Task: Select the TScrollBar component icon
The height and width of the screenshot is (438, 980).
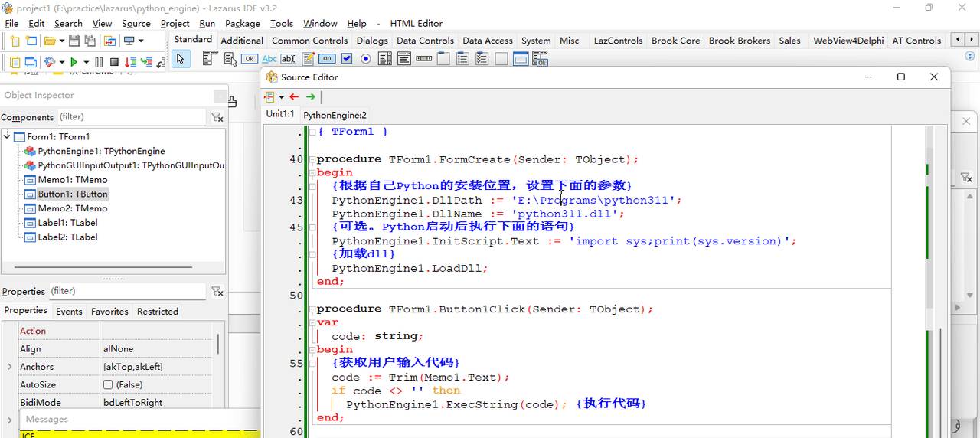Action: pyautogui.click(x=423, y=58)
